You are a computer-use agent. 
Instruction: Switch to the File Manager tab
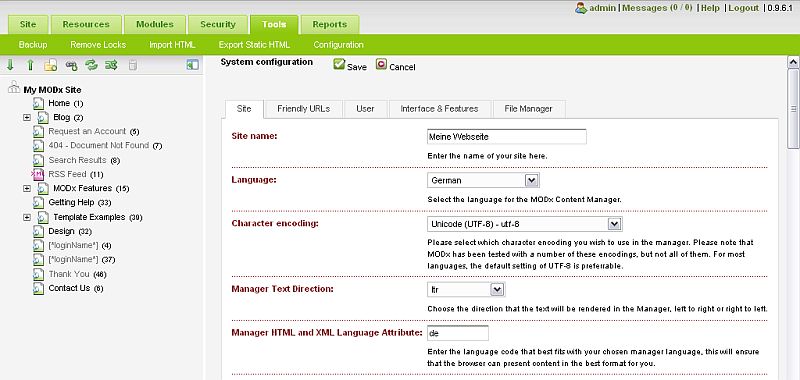click(x=528, y=109)
